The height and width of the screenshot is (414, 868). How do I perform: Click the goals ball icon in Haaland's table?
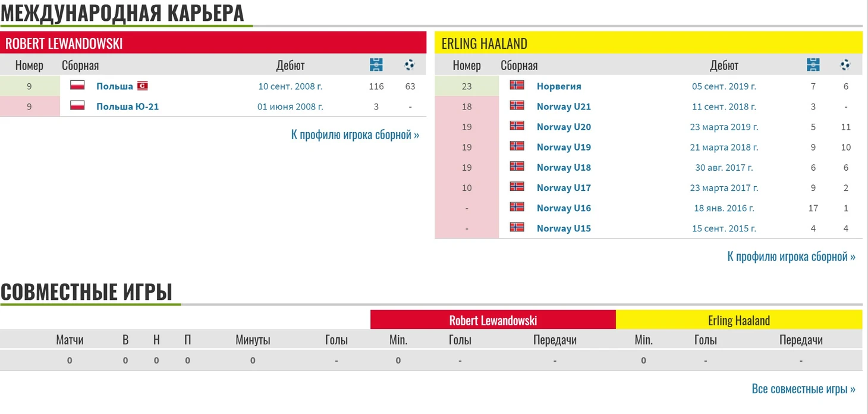tap(845, 65)
